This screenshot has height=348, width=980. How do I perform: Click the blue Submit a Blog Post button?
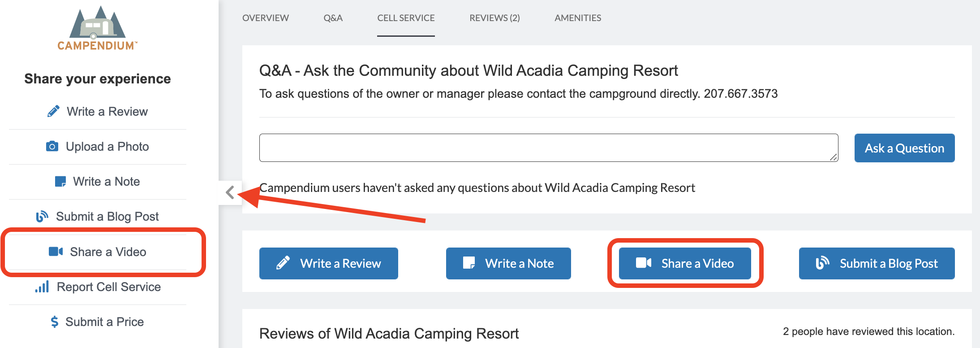[x=877, y=263]
